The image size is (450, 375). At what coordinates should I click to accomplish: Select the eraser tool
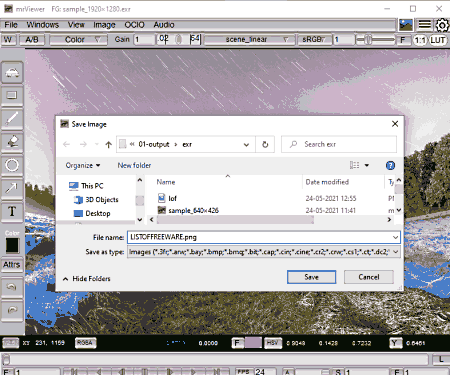coord(12,142)
